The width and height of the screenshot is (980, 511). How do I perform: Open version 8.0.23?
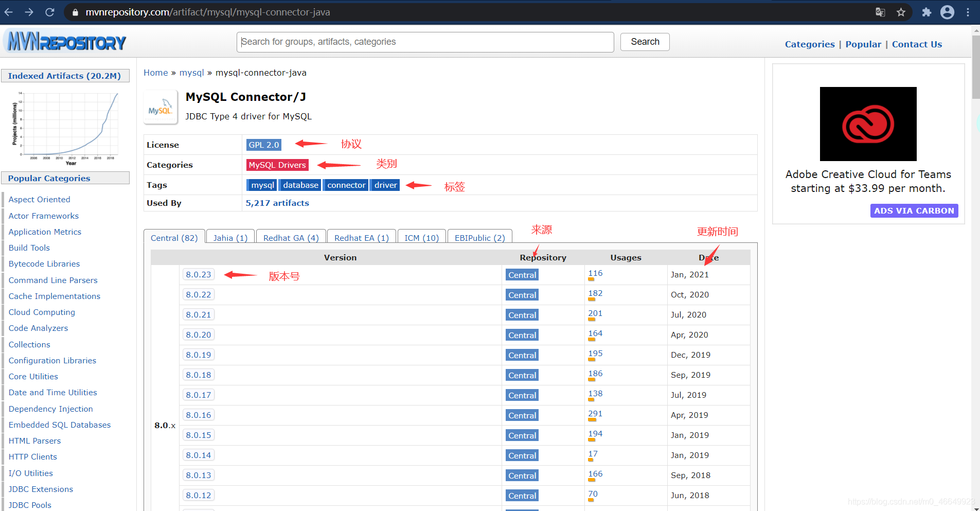coord(199,274)
